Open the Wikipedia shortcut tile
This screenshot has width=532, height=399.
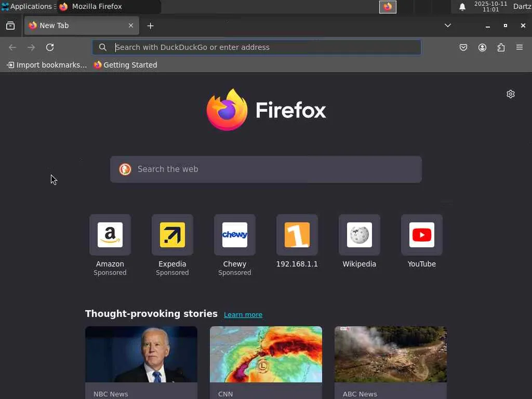point(360,235)
